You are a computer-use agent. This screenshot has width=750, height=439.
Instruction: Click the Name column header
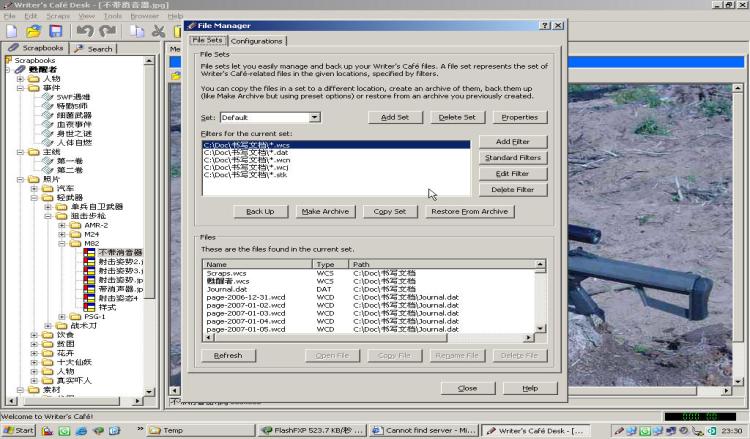(257, 264)
